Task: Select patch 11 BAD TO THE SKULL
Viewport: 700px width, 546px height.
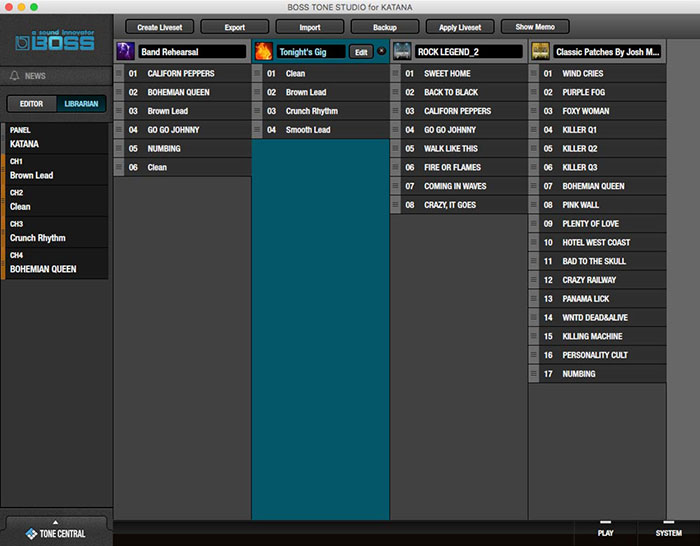Action: (597, 261)
